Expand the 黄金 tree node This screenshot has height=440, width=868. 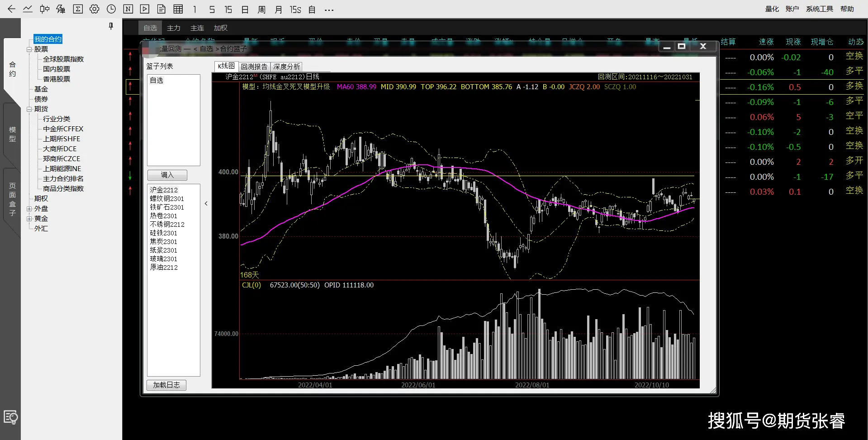pos(29,219)
